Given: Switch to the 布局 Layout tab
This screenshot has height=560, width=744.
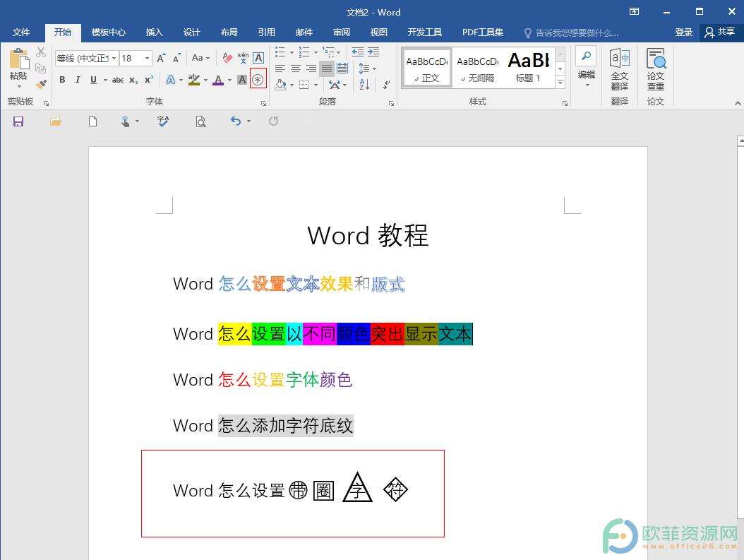Looking at the screenshot, I should [229, 32].
